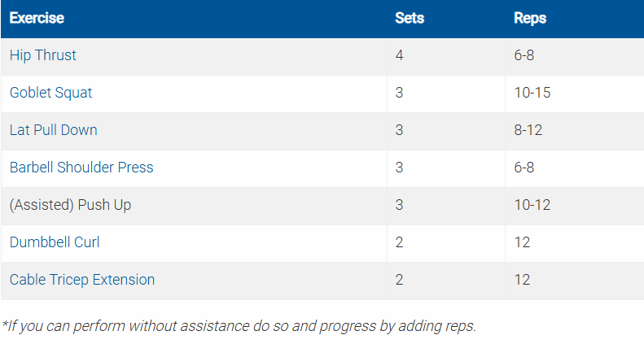644x344 pixels.
Task: Click the footnote about performing without assistance
Action: tap(238, 326)
